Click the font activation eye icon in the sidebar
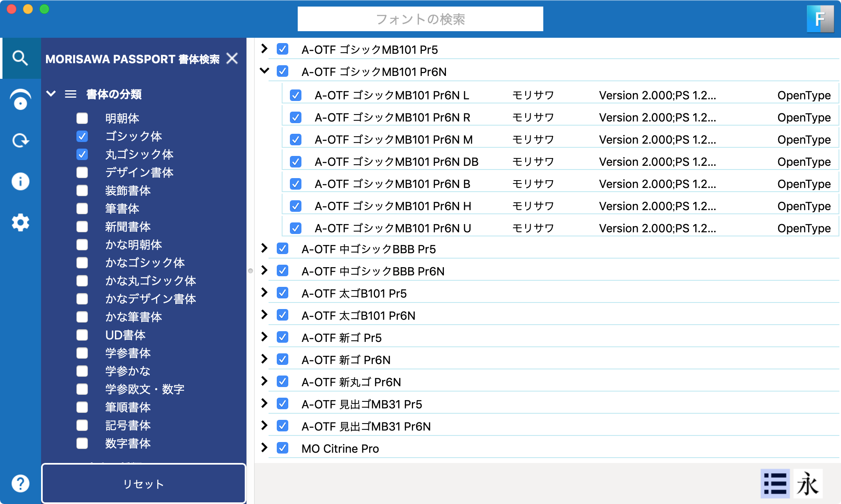Viewport: 841px width, 504px height. 20,99
